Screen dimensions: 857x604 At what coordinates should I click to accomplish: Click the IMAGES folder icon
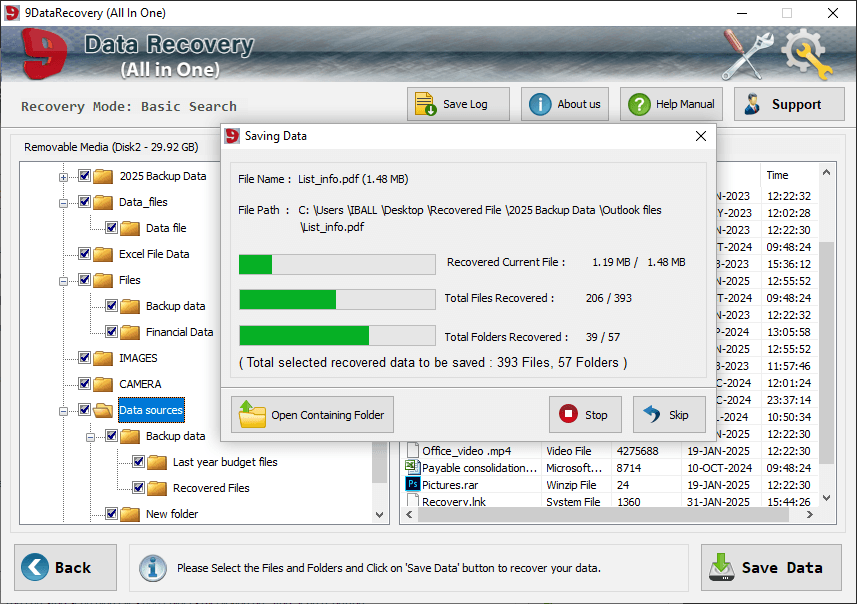[103, 358]
